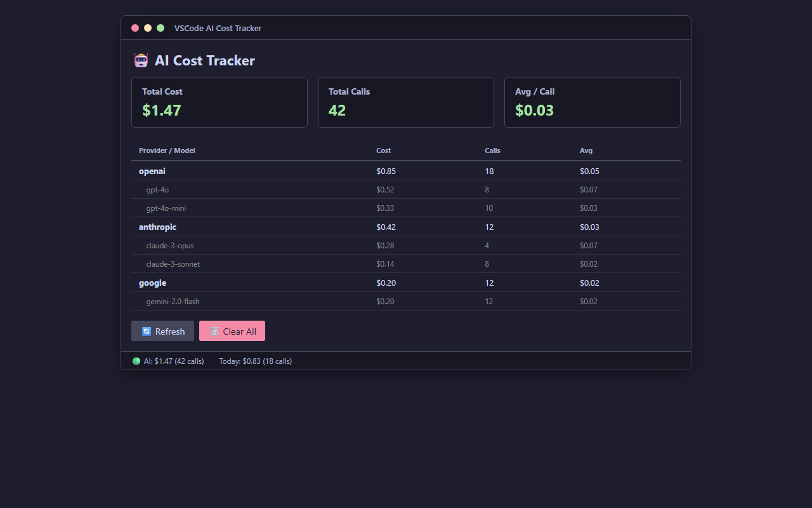Viewport: 812px width, 508px height.
Task: Click status bar Today: $0.83 (18 calls)
Action: coord(256,361)
